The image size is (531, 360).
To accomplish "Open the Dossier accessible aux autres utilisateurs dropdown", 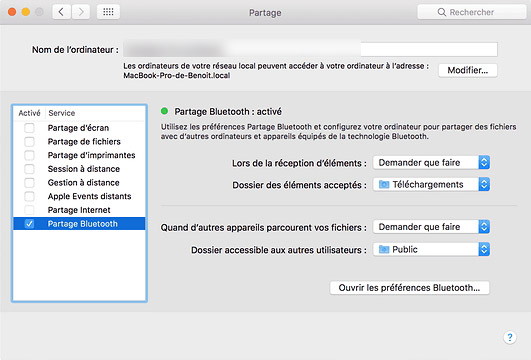I will (x=431, y=250).
